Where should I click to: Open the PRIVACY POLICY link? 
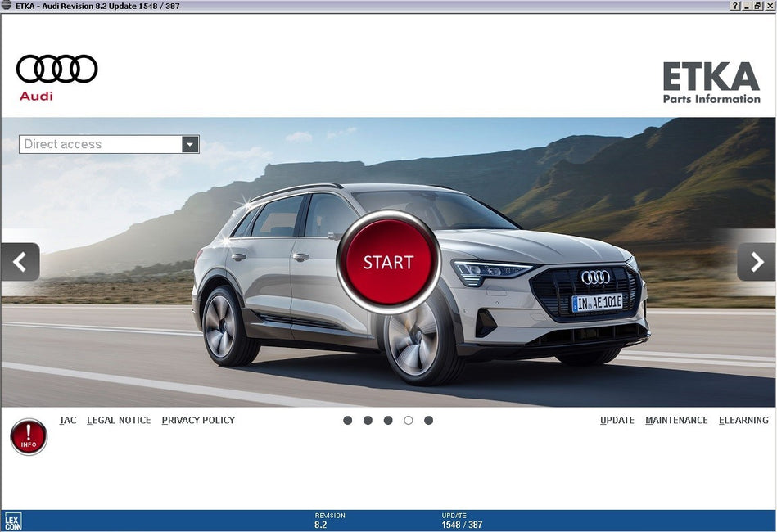click(x=198, y=420)
